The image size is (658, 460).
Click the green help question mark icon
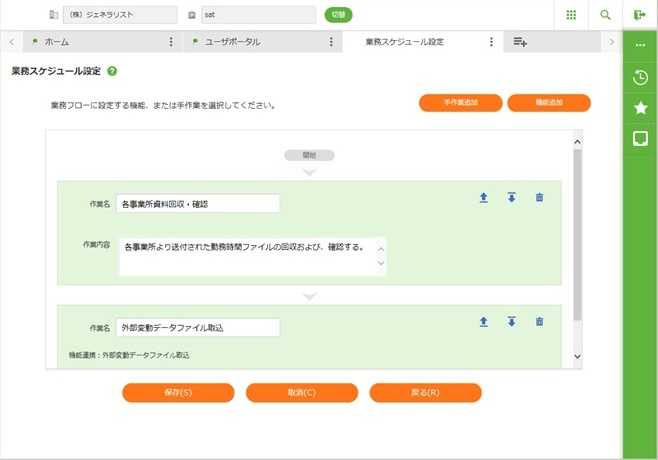pos(112,72)
